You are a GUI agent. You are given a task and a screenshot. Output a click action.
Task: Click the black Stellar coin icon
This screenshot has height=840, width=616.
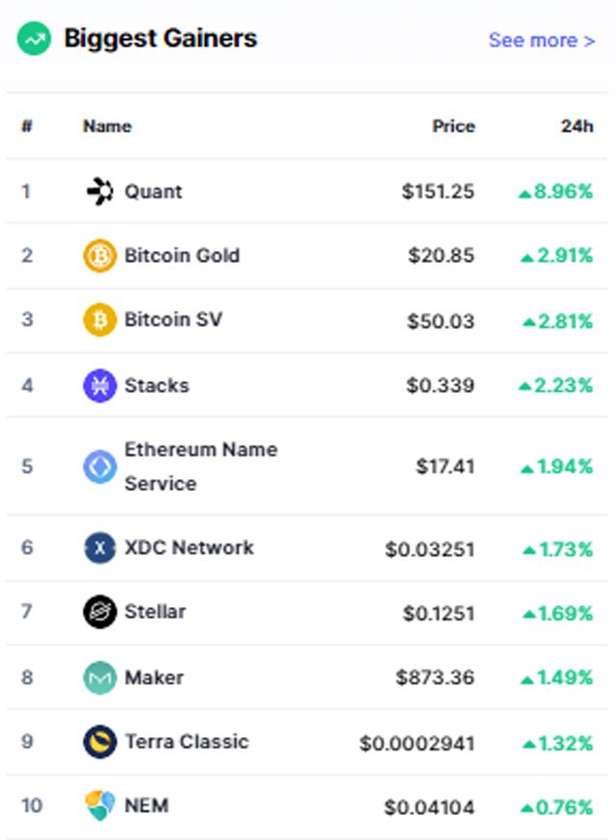[100, 612]
